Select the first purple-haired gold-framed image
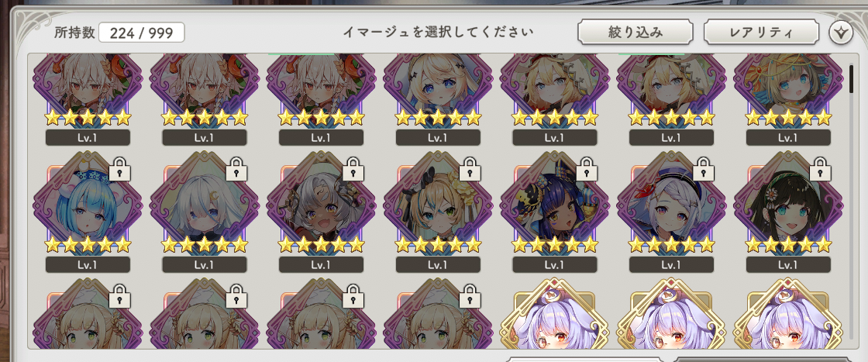 pos(555,315)
